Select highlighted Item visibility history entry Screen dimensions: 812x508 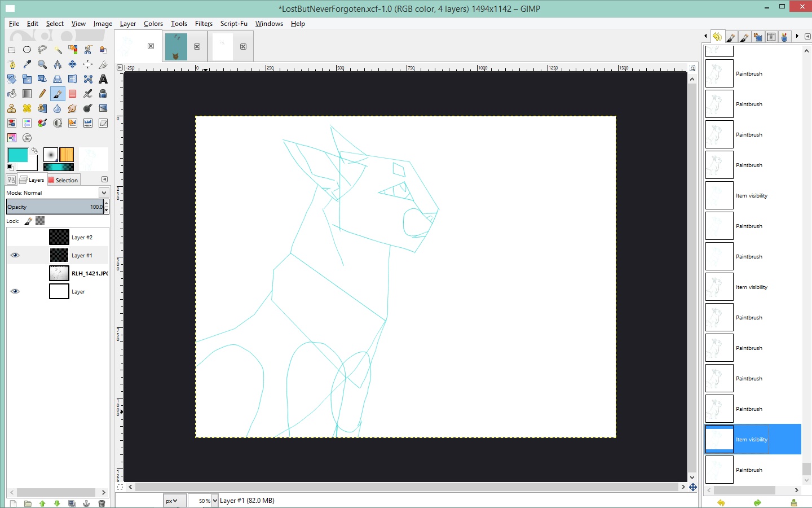[753, 439]
